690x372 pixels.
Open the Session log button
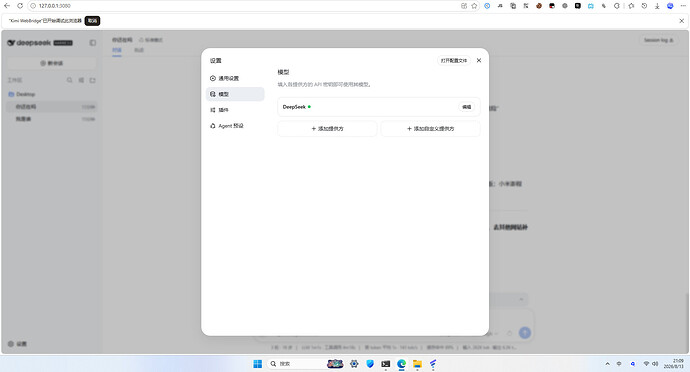tap(658, 40)
